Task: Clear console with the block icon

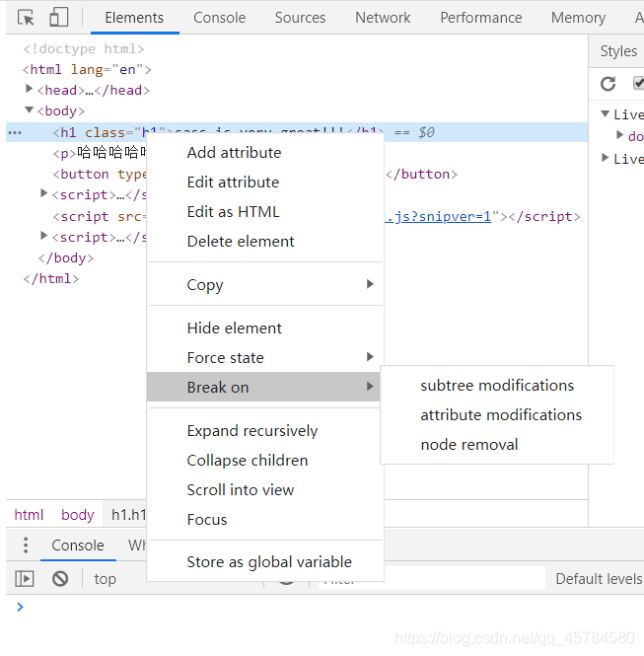Action: tap(60, 579)
